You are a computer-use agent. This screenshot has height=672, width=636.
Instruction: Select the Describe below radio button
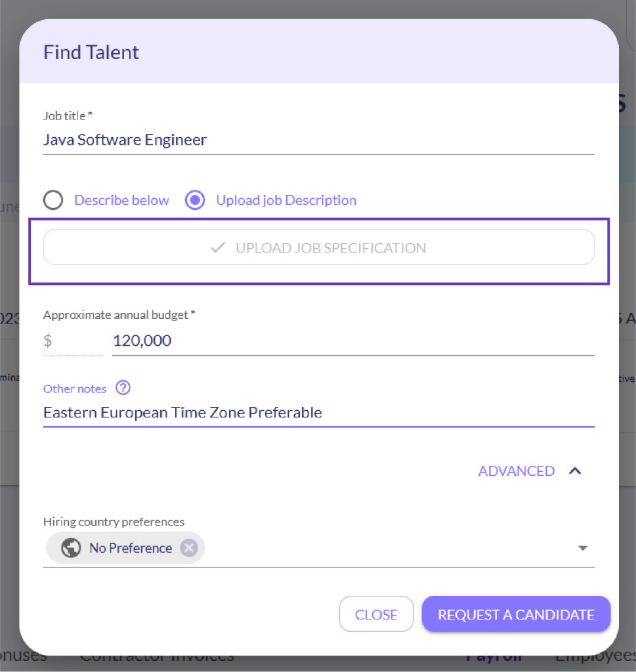click(53, 199)
